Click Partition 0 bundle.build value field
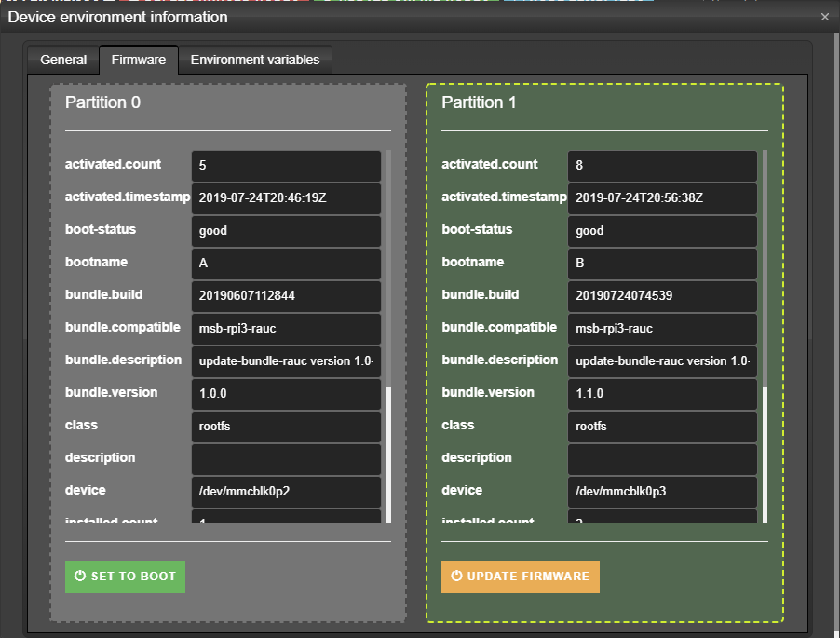Viewport: 840px width, 638px height. coord(286,296)
